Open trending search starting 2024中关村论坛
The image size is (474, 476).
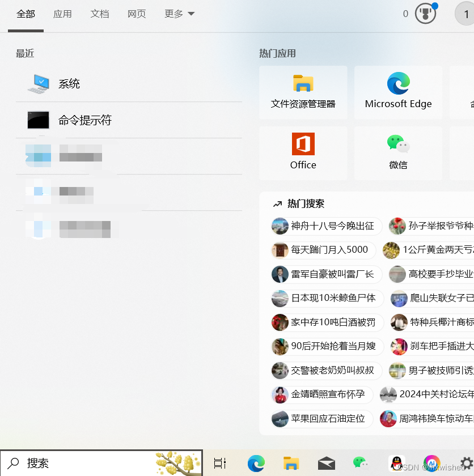[x=426, y=394]
